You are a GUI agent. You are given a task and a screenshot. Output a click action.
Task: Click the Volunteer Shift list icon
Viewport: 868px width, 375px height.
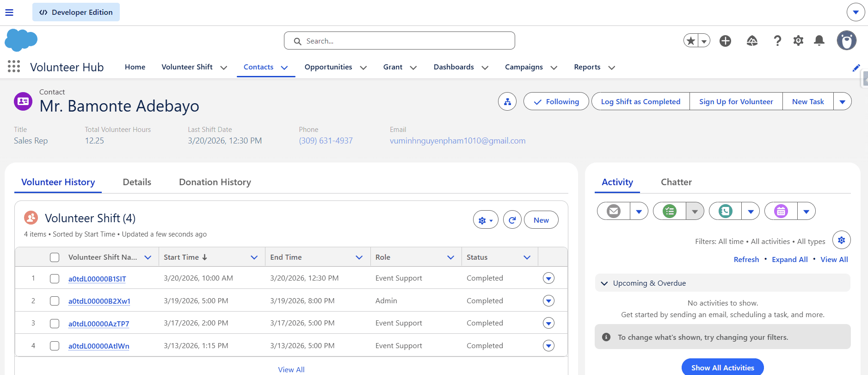pos(31,218)
